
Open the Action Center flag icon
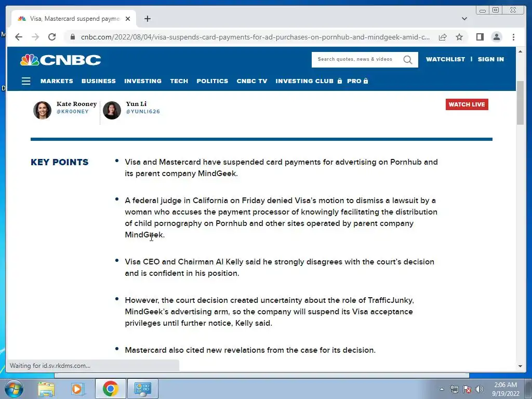(x=467, y=389)
